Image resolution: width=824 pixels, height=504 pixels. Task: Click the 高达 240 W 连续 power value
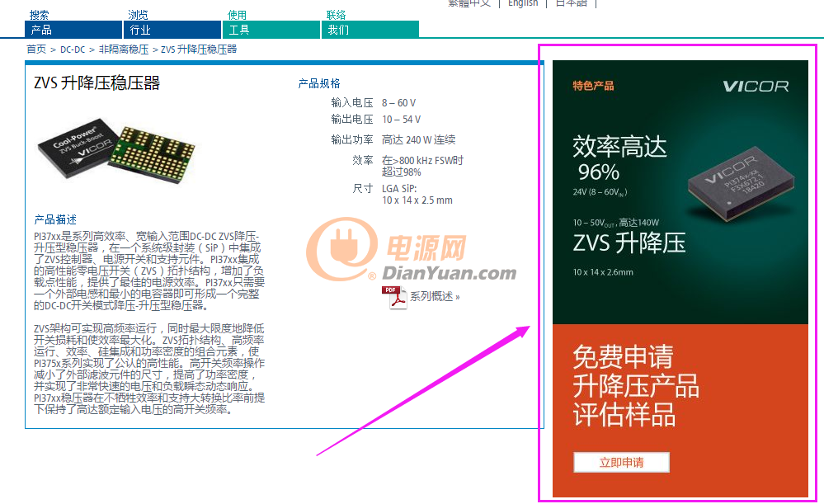coord(419,139)
